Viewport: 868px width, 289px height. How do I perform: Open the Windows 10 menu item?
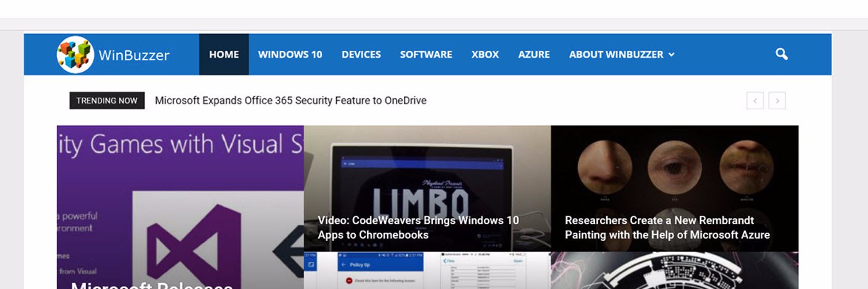pyautogui.click(x=290, y=54)
